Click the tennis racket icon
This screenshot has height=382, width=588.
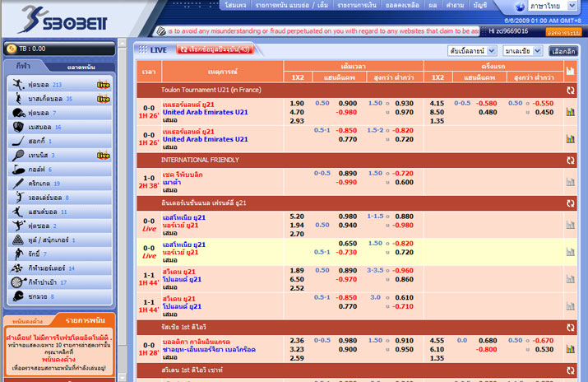(17, 155)
